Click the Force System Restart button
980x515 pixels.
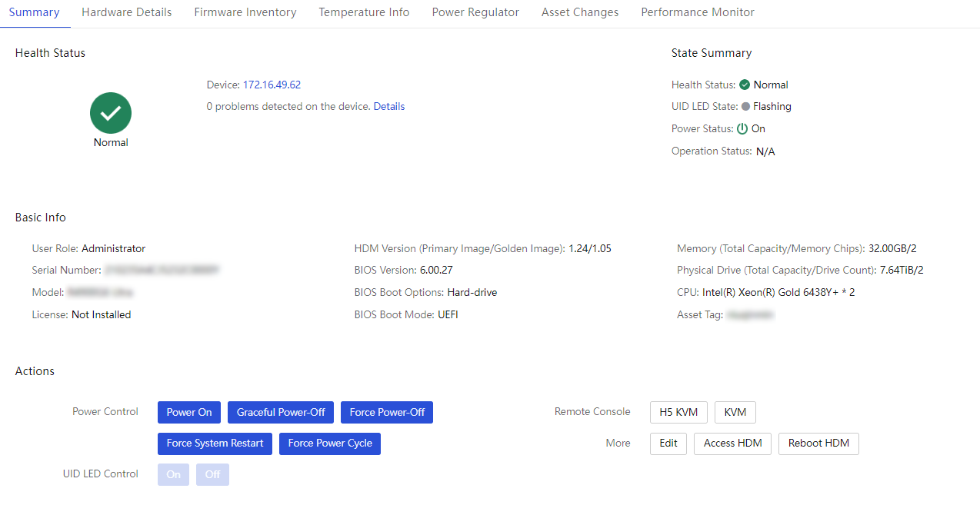pos(215,444)
